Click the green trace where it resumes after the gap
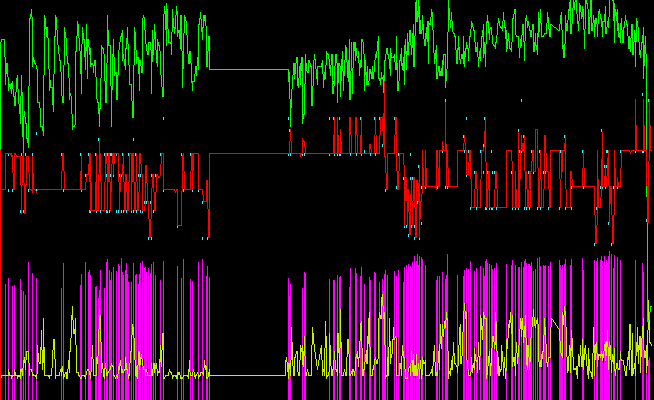Viewport: 654px width, 400px height. [292, 75]
